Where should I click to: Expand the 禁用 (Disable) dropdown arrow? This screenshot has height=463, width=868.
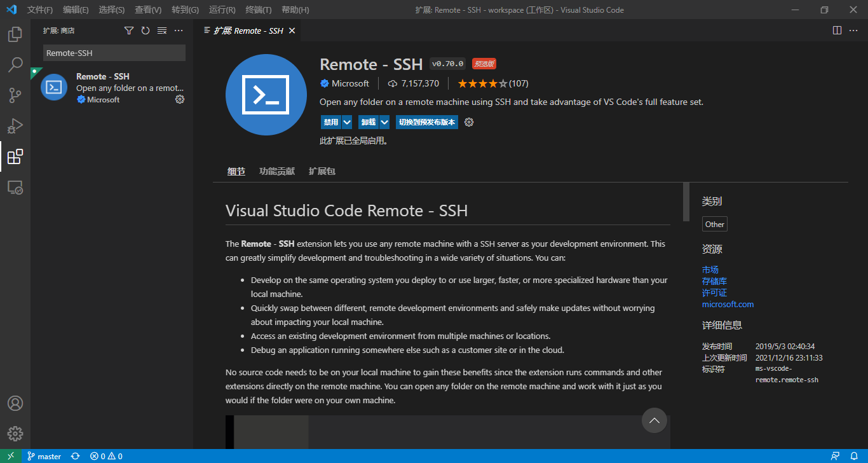[347, 122]
